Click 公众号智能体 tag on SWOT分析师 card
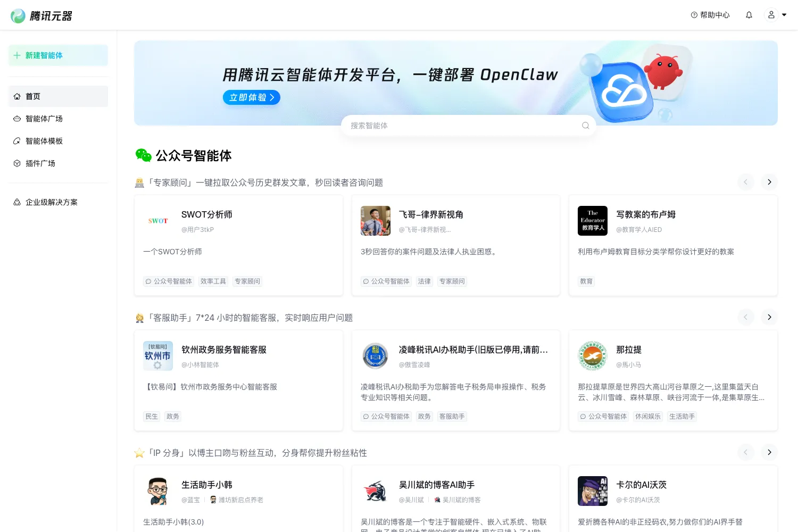The image size is (798, 532). click(x=169, y=281)
